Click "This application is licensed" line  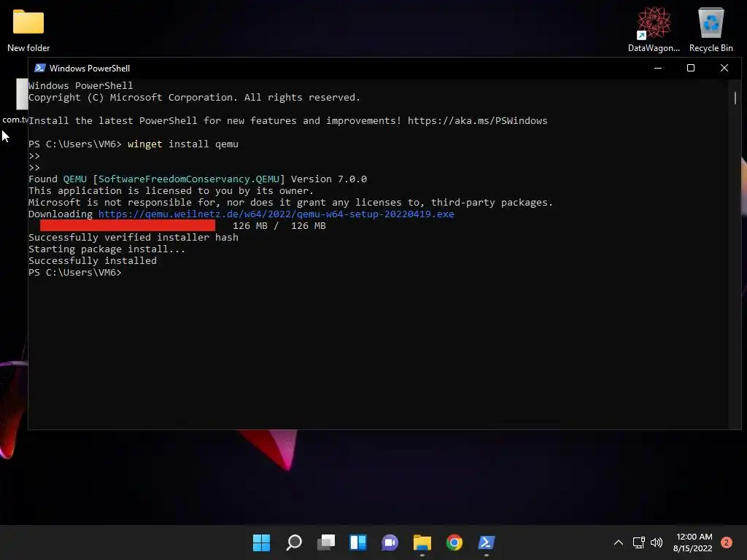pyautogui.click(x=171, y=191)
